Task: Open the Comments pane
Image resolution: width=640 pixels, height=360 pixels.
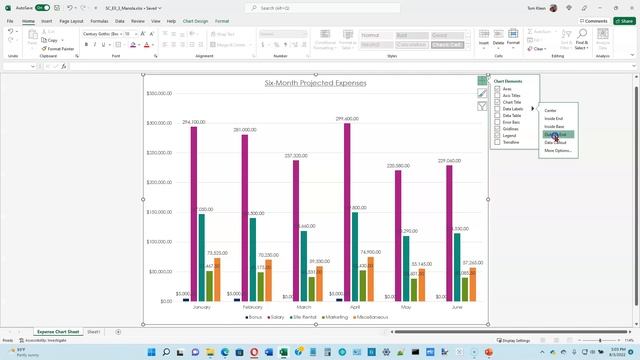Action: coord(594,21)
